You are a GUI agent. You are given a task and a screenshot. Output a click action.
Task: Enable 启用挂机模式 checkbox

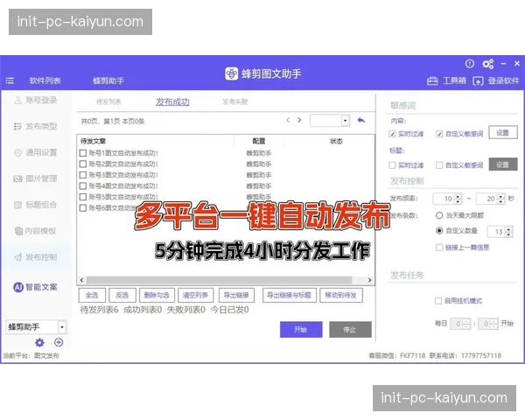point(438,301)
